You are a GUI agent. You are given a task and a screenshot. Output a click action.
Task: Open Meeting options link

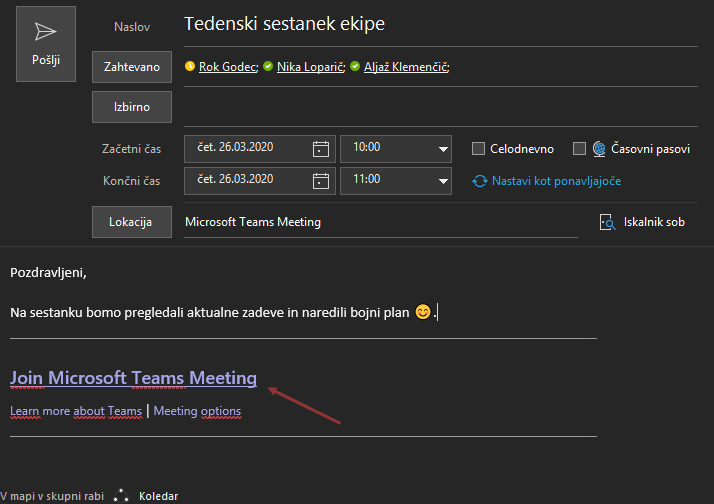tap(197, 411)
